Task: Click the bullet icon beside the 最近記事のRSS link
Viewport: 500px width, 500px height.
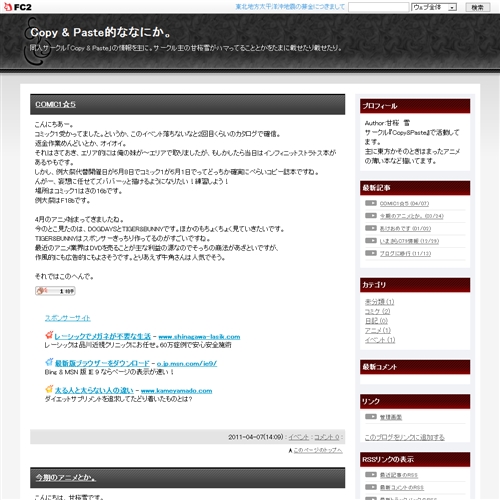Action: click(x=371, y=475)
